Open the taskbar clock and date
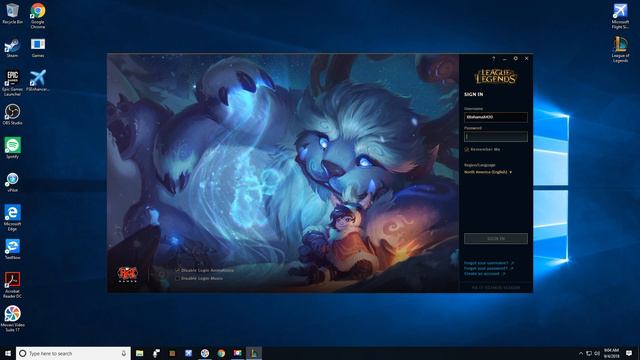 click(611, 353)
